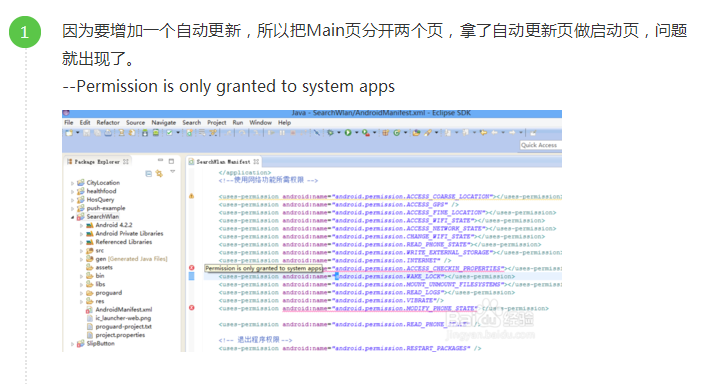The width and height of the screenshot is (726, 384).
Task: Collapse the SearchWlan project
Action: (72, 217)
